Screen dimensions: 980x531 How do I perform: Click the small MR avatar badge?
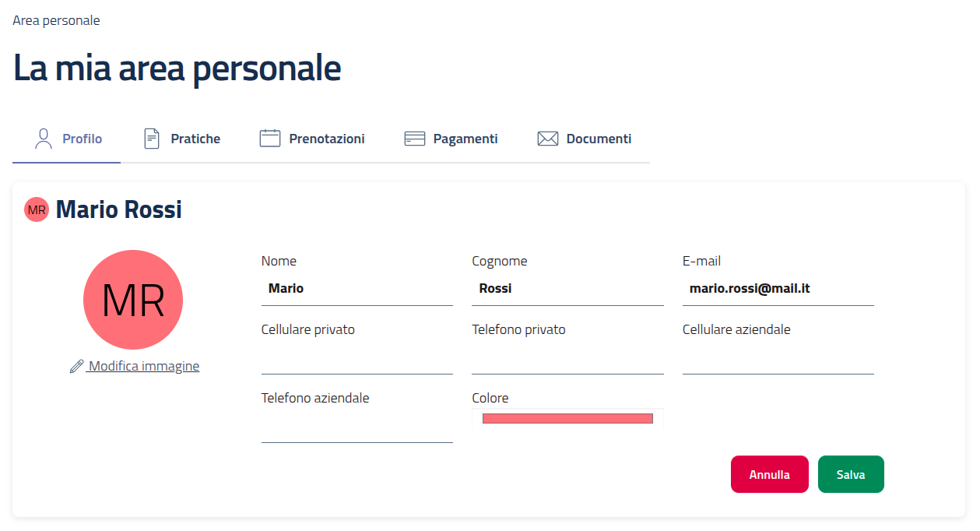tap(37, 209)
